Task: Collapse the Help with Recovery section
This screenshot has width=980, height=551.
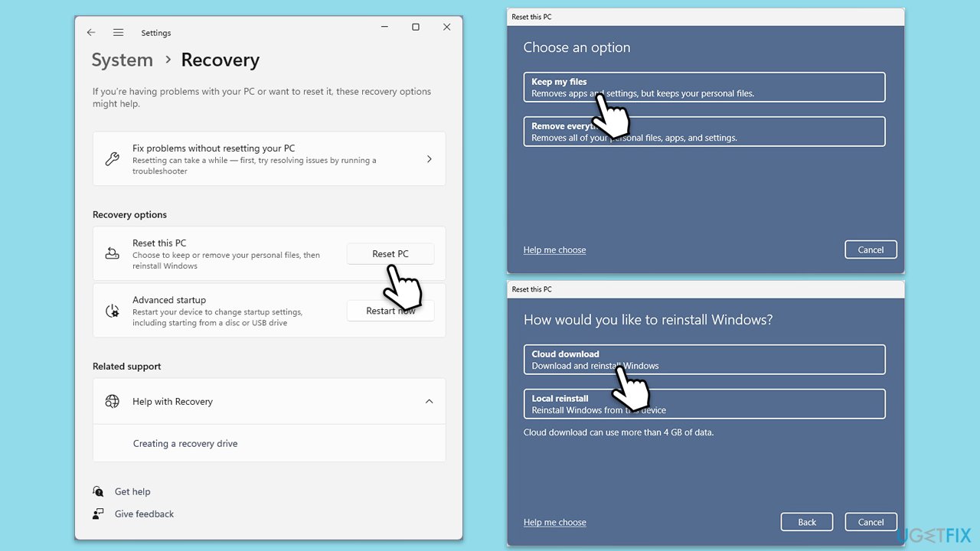Action: point(429,401)
